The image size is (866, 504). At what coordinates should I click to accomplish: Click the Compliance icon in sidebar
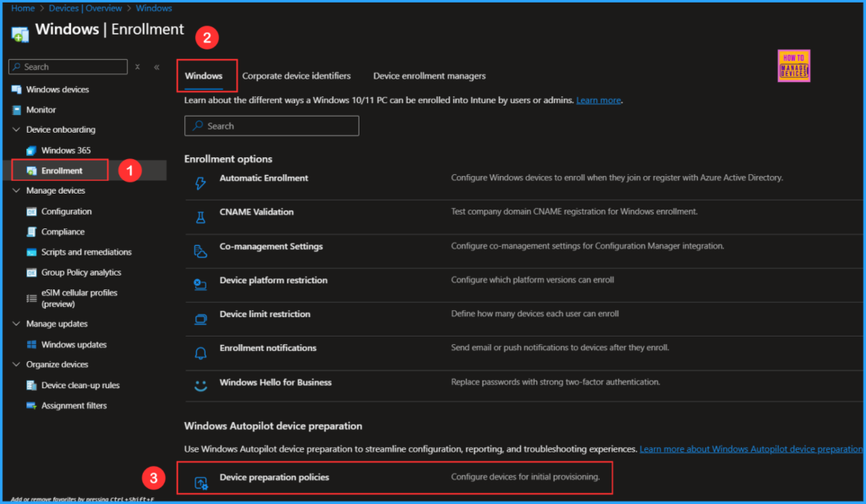[x=31, y=232]
